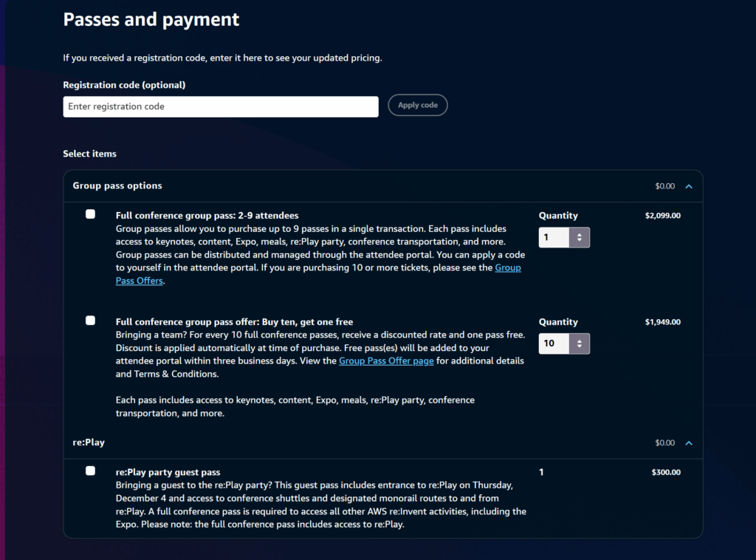Click the quantity field showing 1
Image resolution: width=756 pixels, height=560 pixels.
[554, 238]
